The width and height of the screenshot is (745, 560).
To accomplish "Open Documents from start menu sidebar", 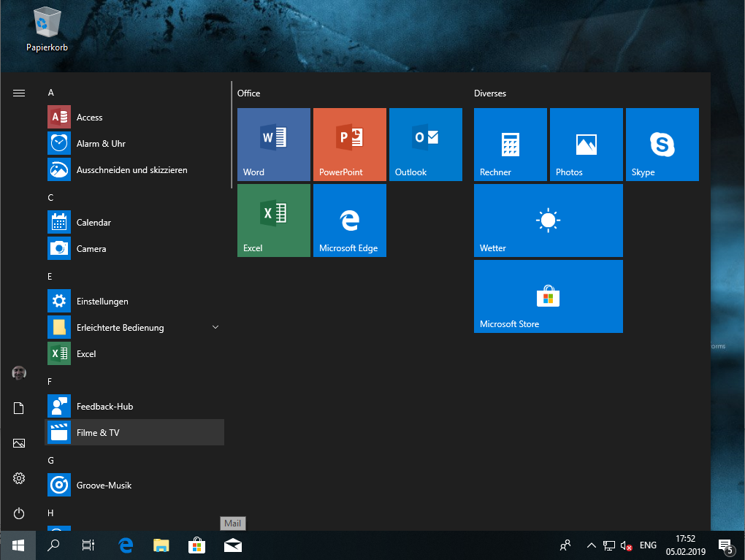I will (x=19, y=408).
